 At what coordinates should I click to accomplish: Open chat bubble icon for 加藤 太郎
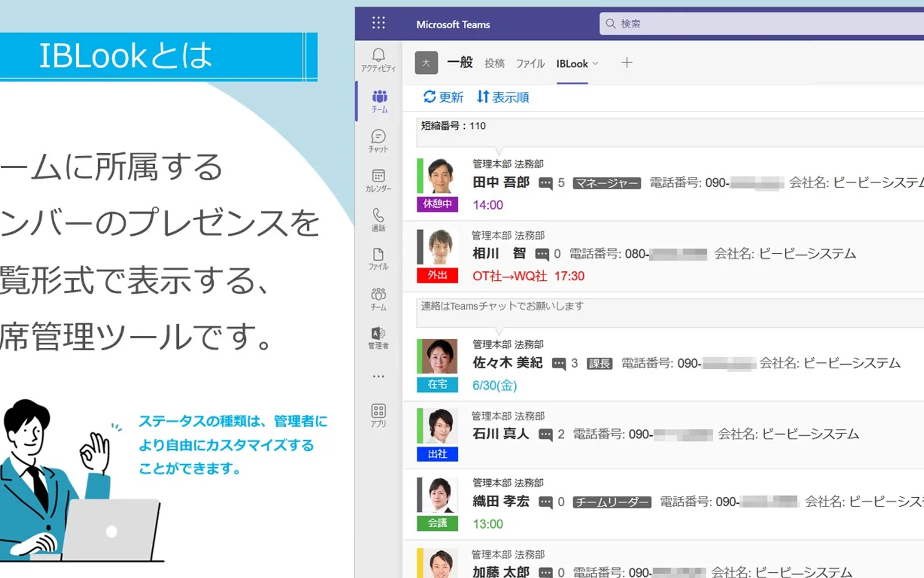point(545,572)
